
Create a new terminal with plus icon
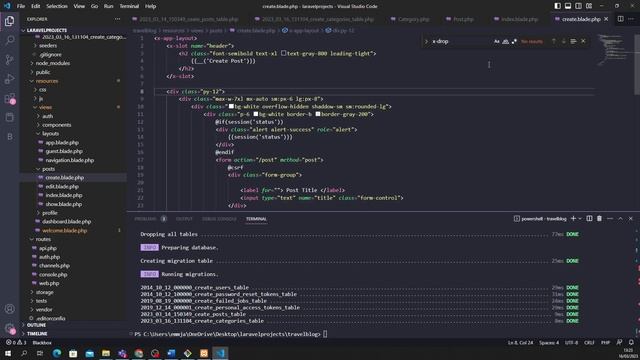[573, 219]
